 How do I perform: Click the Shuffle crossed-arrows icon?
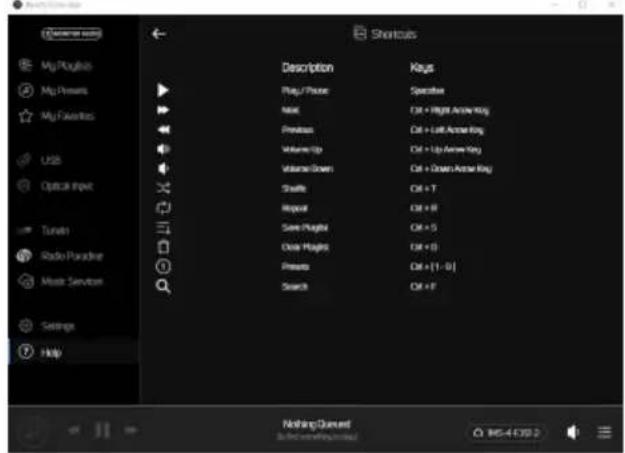click(163, 188)
